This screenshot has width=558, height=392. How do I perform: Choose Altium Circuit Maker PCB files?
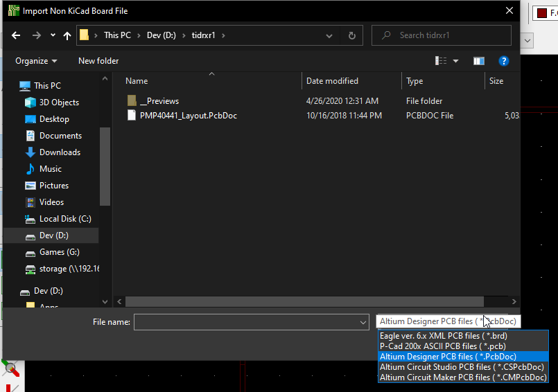[x=463, y=377]
